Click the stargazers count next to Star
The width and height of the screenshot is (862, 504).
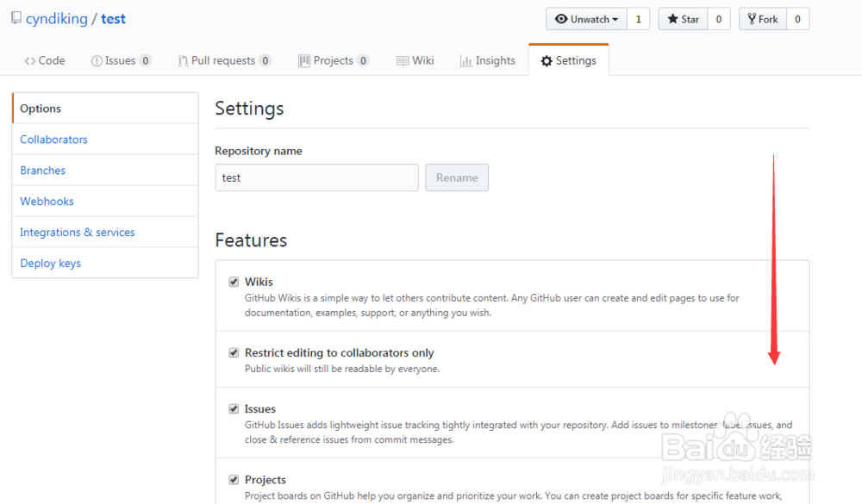coord(719,19)
